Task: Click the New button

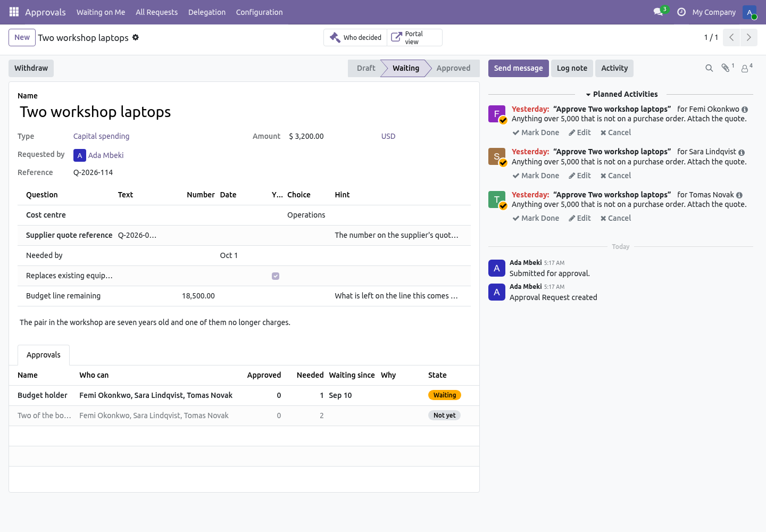Action: [22, 37]
